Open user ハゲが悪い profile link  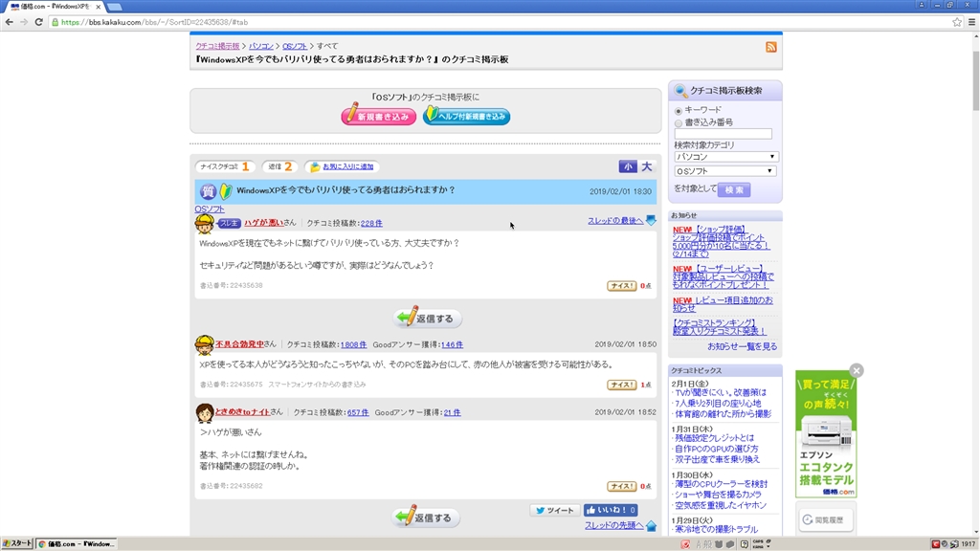(263, 222)
